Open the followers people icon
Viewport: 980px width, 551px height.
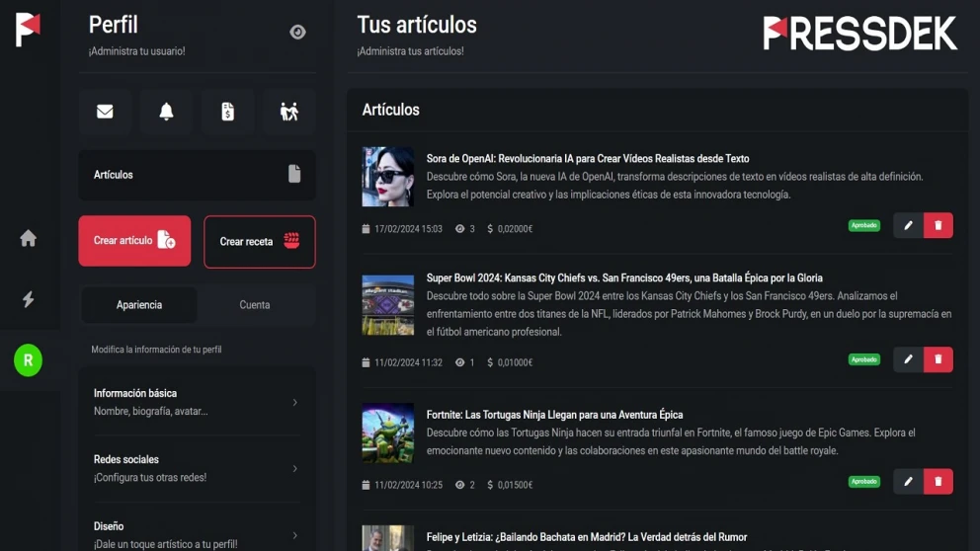point(288,112)
